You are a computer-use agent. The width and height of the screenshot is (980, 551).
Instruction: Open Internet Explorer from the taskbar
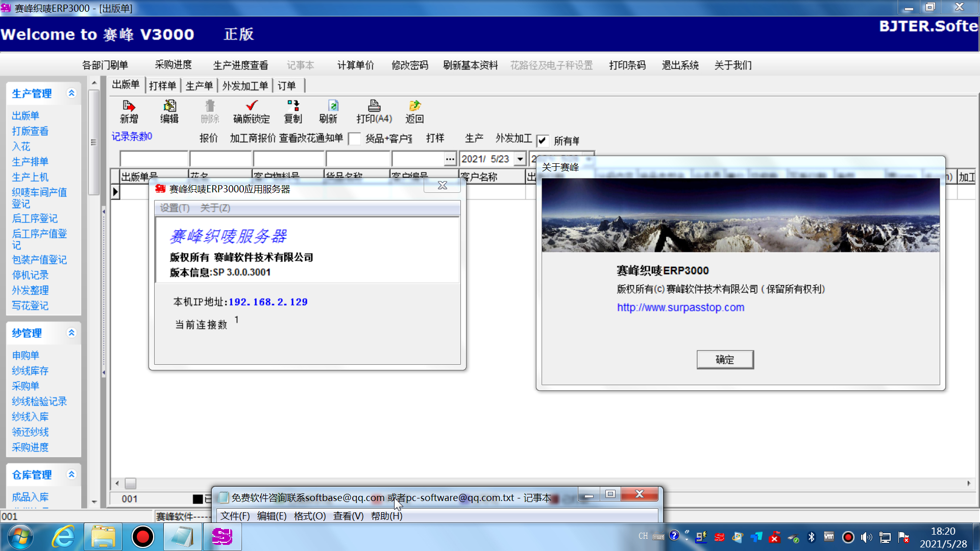pyautogui.click(x=63, y=537)
